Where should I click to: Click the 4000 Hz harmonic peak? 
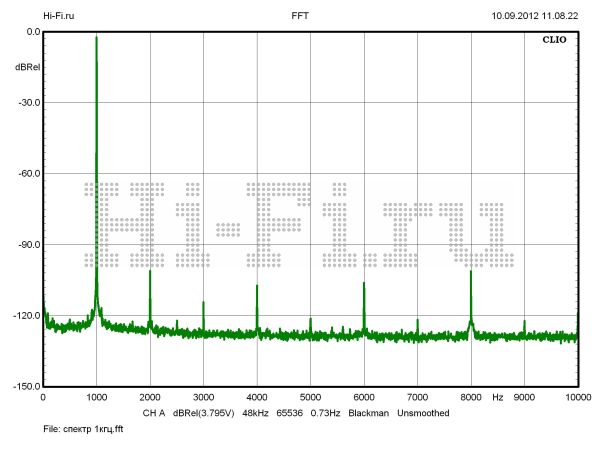click(257, 287)
